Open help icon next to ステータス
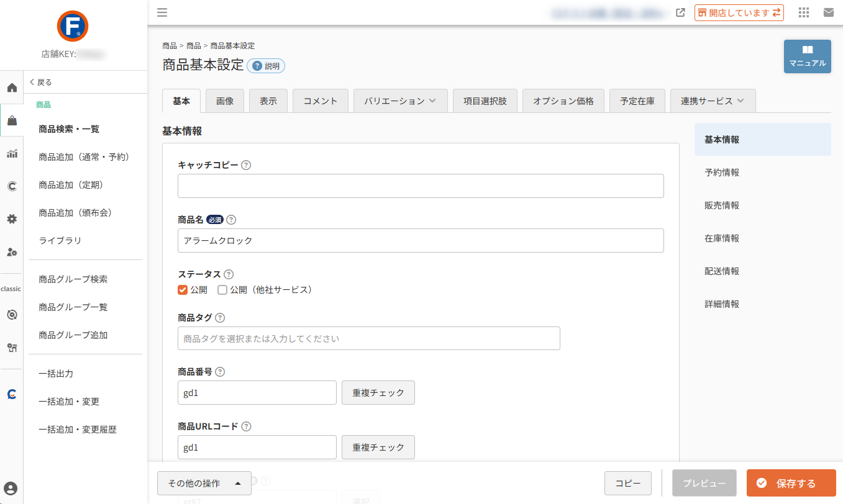The width and height of the screenshot is (843, 504). coord(229,274)
